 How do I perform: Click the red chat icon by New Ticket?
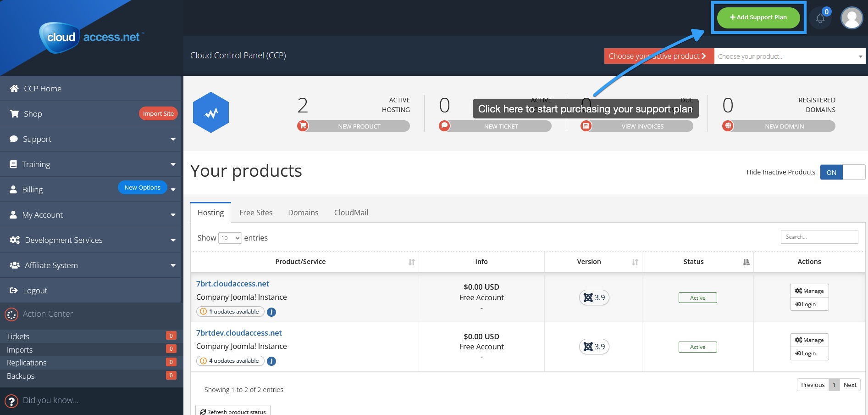444,126
